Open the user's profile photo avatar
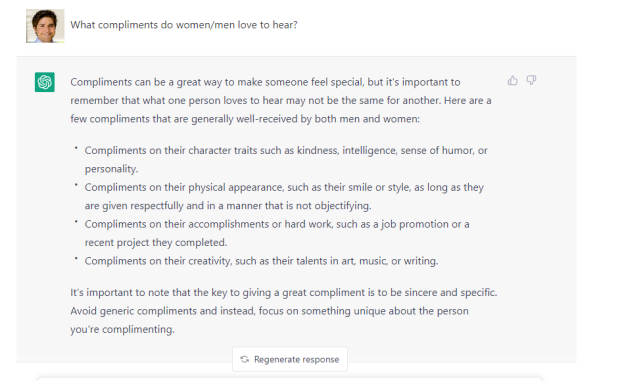 click(45, 26)
